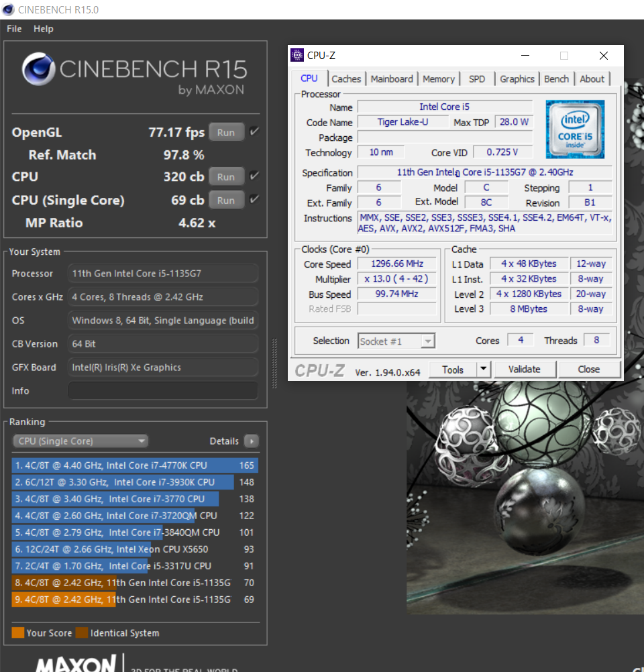Screen dimensions: 644x672
Task: Click the Cinebench logo icon in title bar
Action: point(8,9)
